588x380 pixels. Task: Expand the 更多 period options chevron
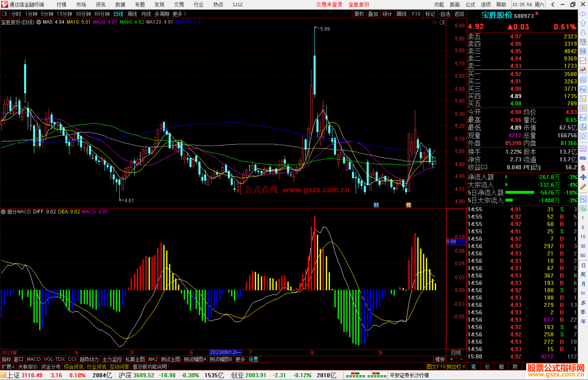pyautogui.click(x=185, y=14)
